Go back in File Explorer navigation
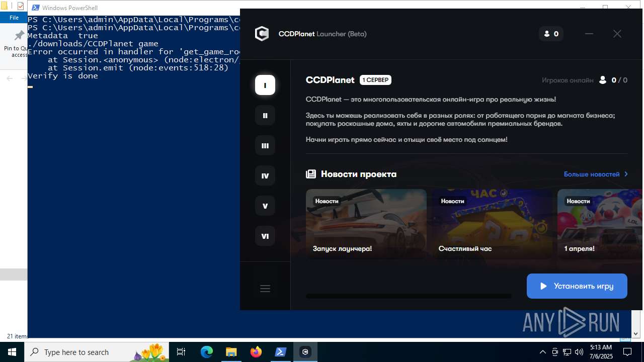The width and height of the screenshot is (644, 362). point(10,78)
